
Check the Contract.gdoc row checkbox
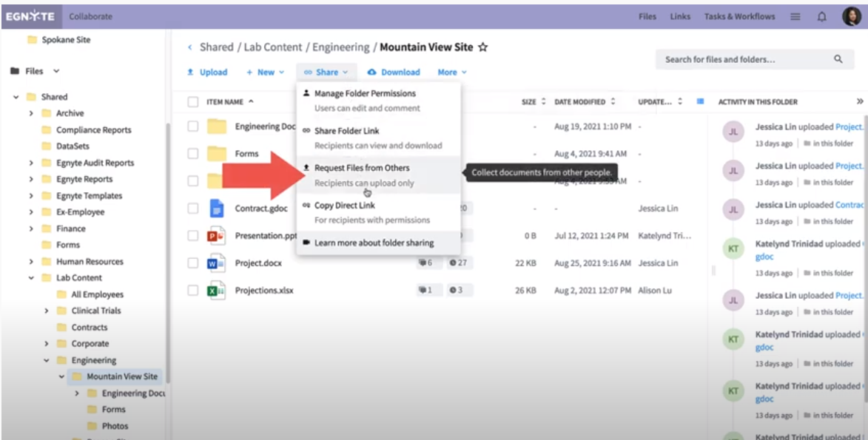(x=193, y=209)
